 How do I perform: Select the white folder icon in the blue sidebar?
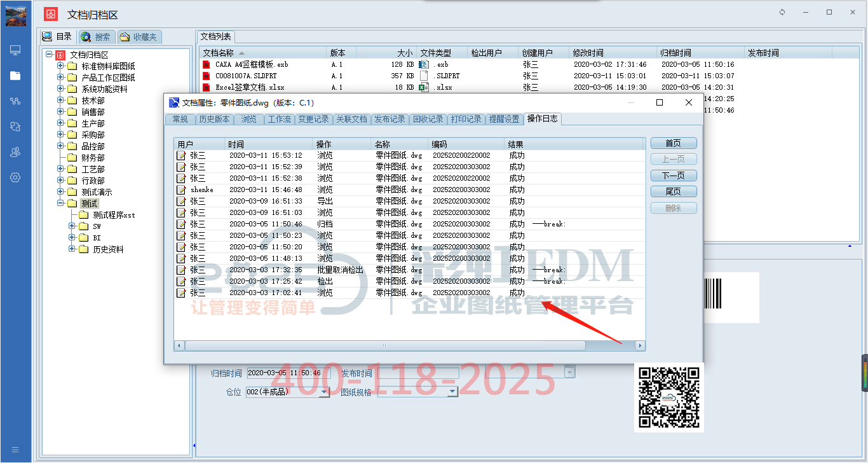coord(15,76)
